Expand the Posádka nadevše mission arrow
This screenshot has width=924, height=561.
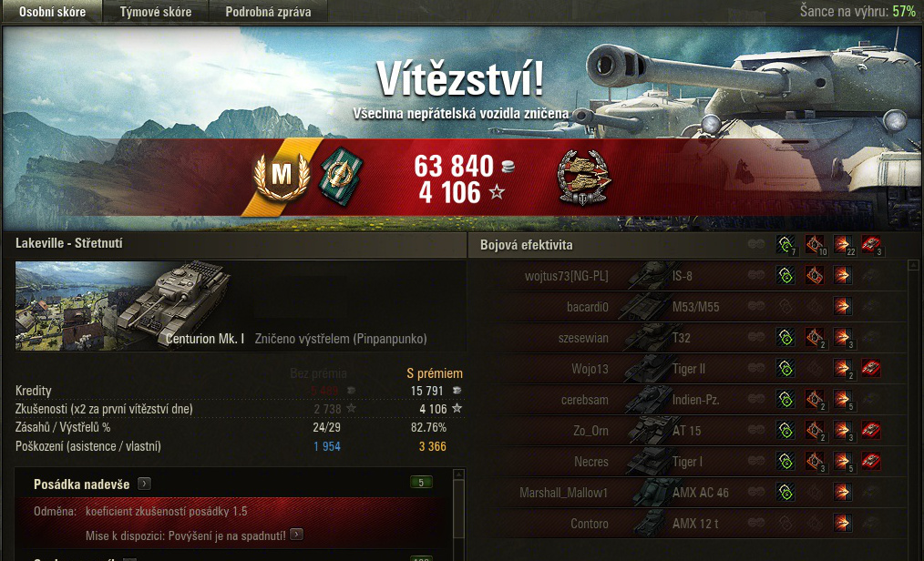pos(144,484)
